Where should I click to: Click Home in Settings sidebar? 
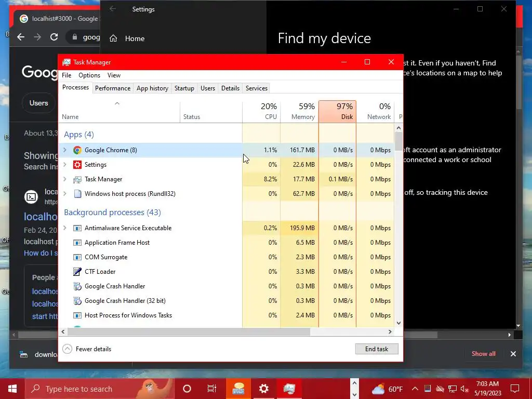click(x=135, y=38)
